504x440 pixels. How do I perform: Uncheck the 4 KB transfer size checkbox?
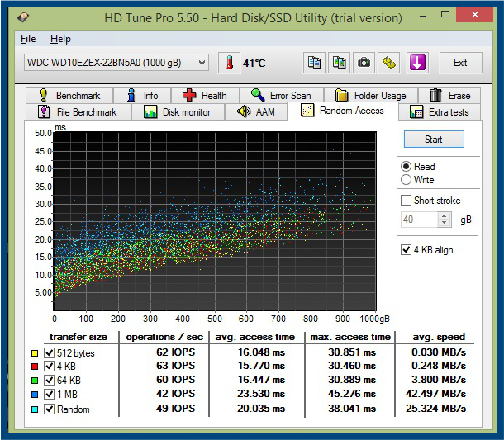[49, 367]
